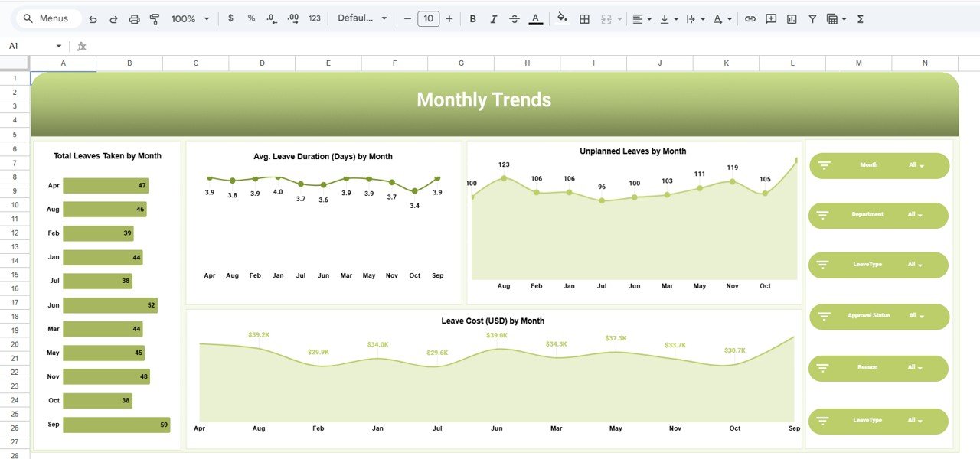Open the Menus search box

47,18
